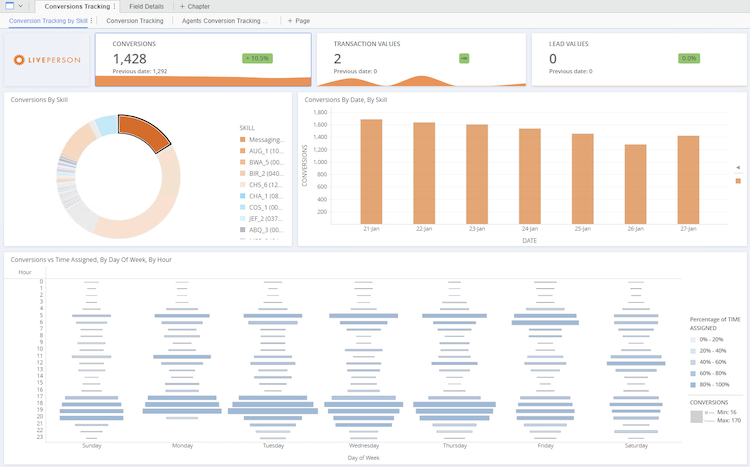Add a new Page
The width and height of the screenshot is (750, 467).
pos(298,21)
